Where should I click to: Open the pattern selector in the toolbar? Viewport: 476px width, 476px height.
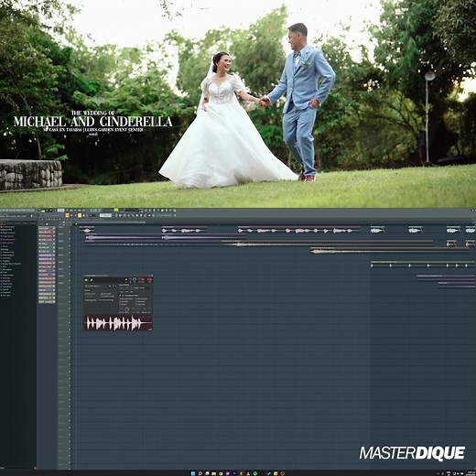pos(105,215)
